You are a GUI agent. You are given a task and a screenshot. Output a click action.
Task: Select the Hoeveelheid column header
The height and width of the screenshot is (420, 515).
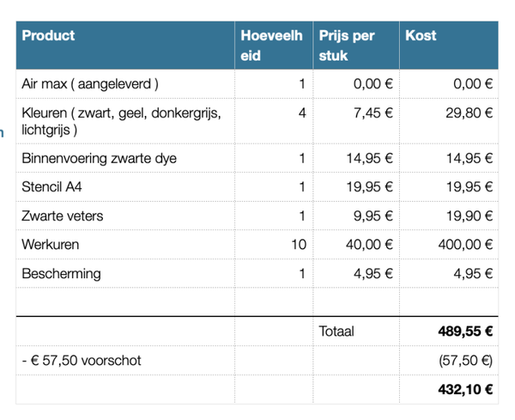(x=271, y=46)
